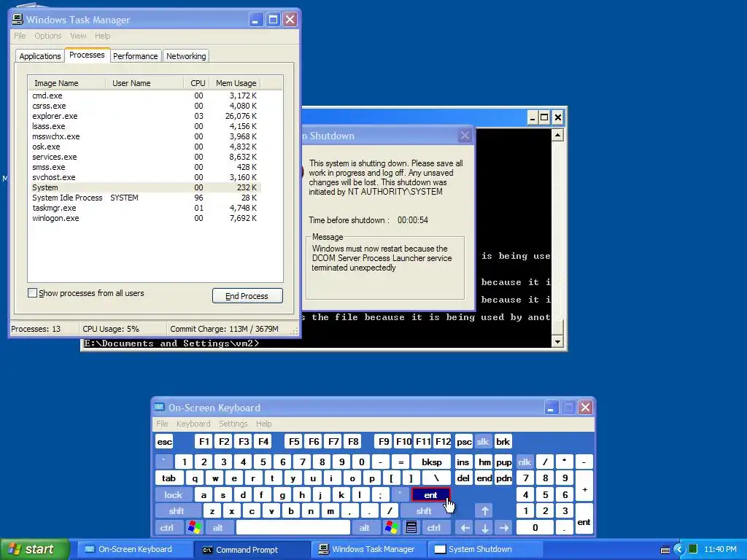Select taskmgr.exe process row
Viewport: 747px width, 560px height.
point(145,208)
